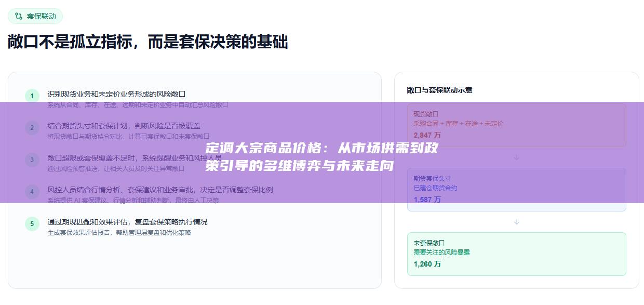This screenshot has height=305, width=644.
Task: Click step number 3 circle
Action: [x=32, y=160]
